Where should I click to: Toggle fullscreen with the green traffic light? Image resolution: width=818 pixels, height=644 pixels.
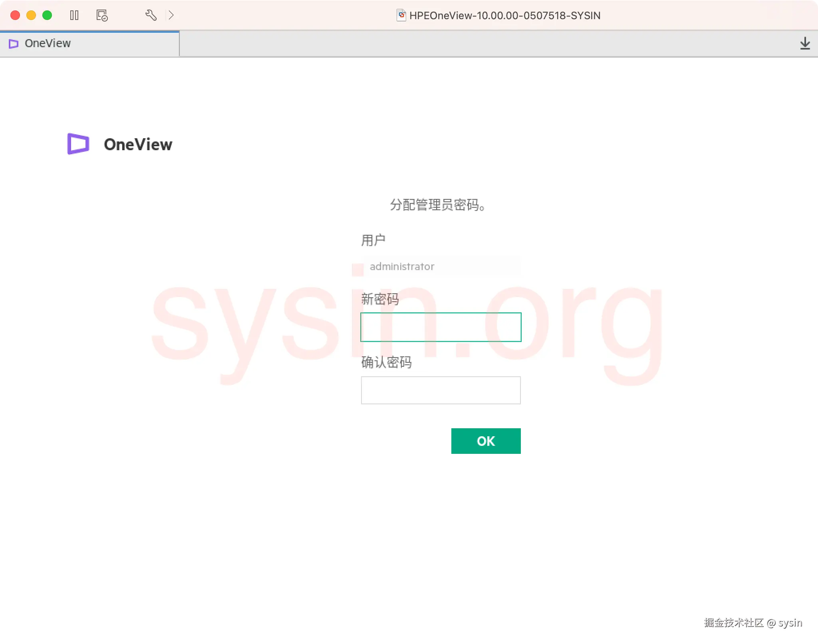coord(48,15)
